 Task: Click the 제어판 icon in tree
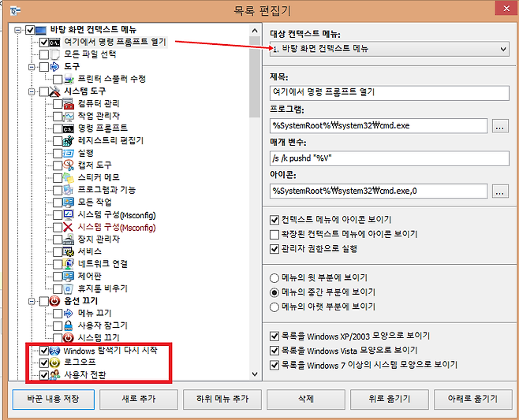pos(69,276)
